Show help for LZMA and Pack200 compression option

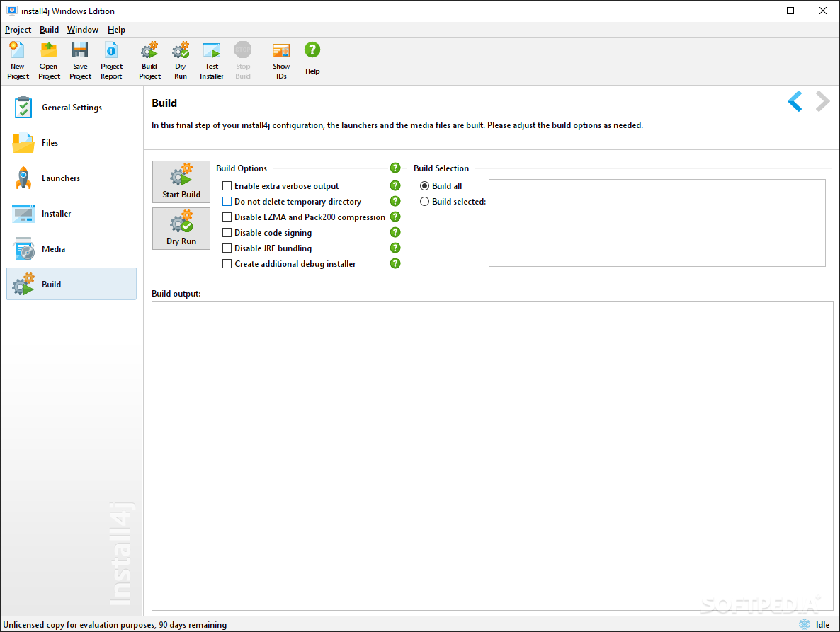pos(395,217)
